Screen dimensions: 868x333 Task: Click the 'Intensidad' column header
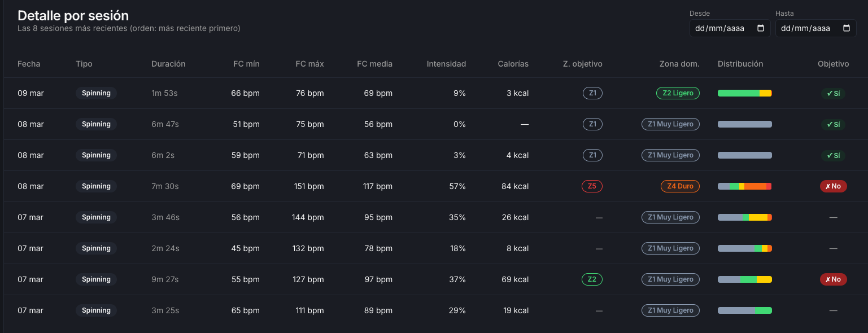click(x=447, y=64)
